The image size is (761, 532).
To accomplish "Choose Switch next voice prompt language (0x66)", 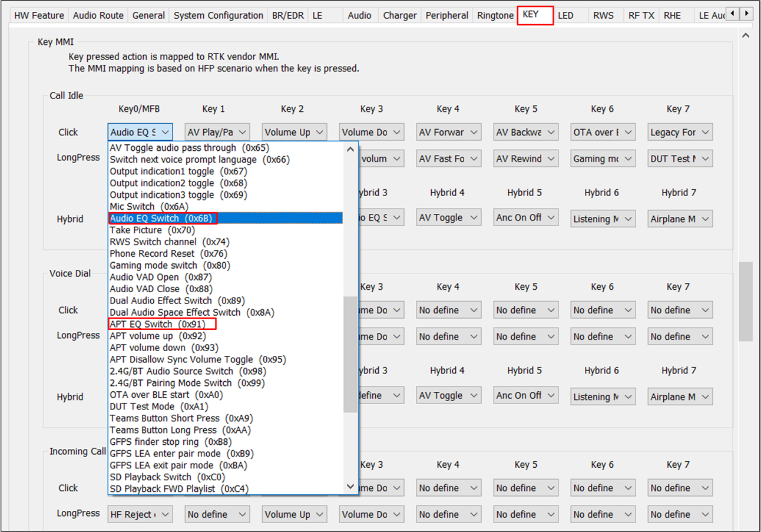I will tap(226, 160).
